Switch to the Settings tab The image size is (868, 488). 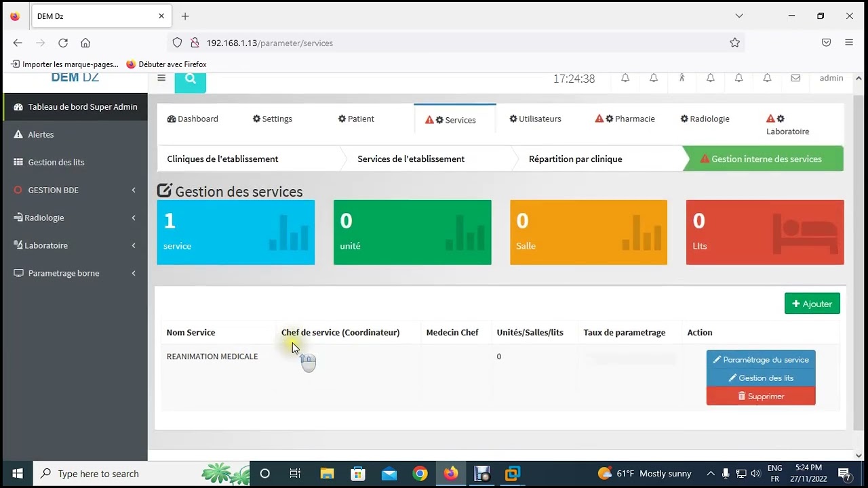(273, 119)
